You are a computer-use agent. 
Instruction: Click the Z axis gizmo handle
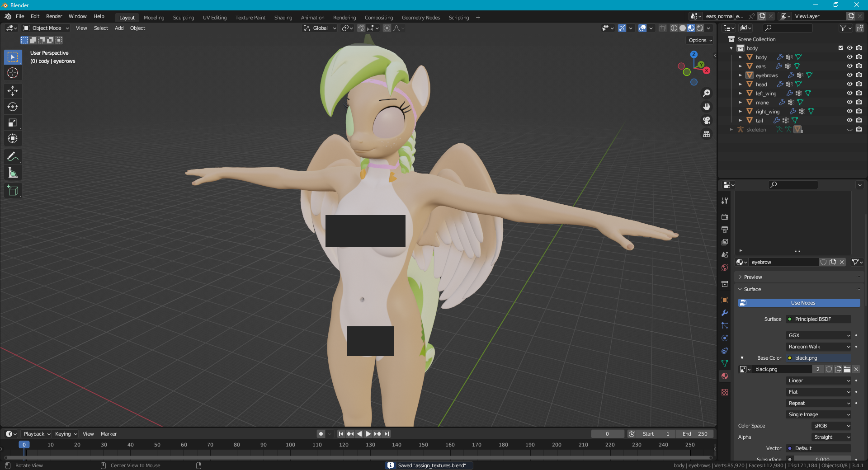click(x=694, y=54)
